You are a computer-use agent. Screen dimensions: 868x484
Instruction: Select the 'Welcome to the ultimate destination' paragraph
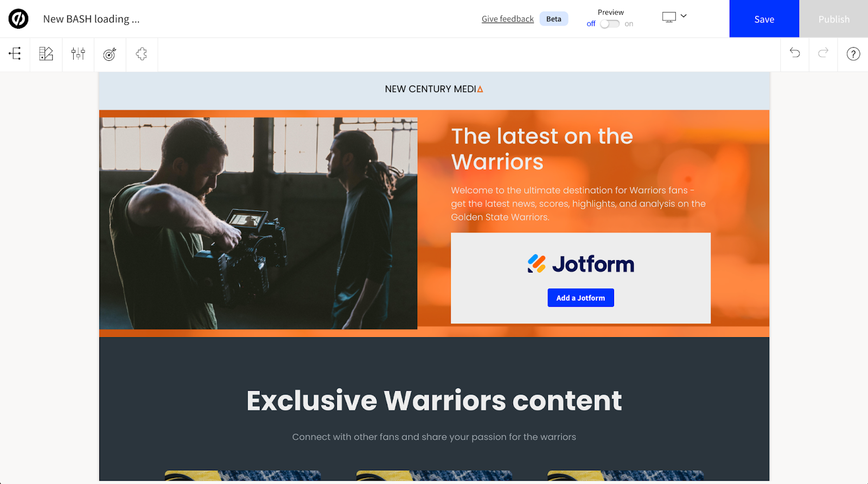[x=578, y=204]
